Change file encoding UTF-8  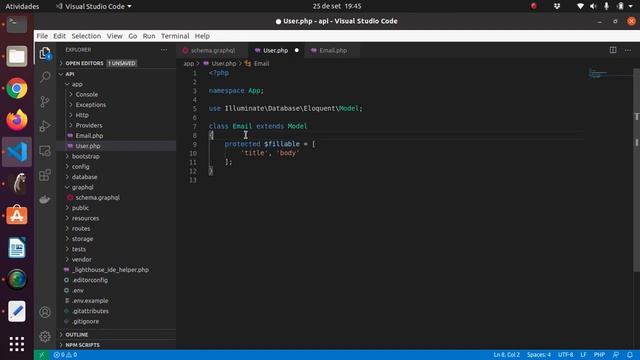(565, 355)
